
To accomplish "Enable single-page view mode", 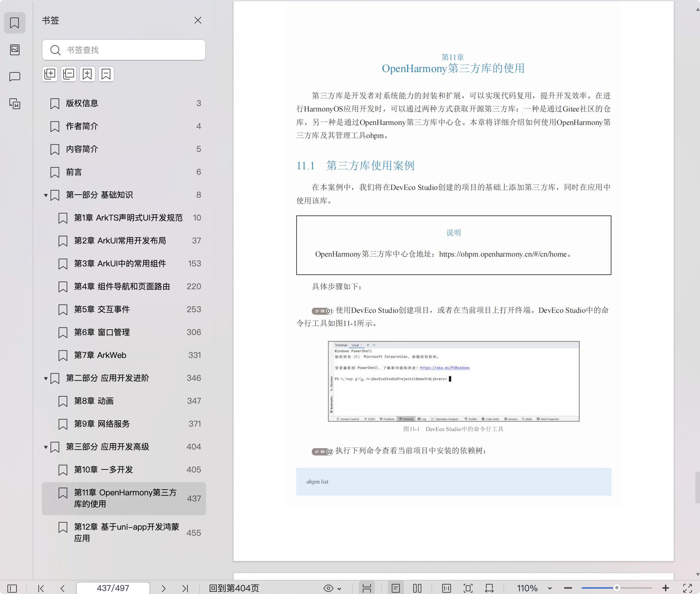I will (396, 588).
